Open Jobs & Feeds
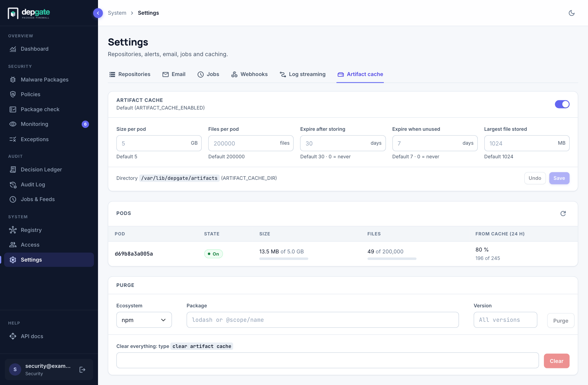The width and height of the screenshot is (588, 385). (49, 199)
